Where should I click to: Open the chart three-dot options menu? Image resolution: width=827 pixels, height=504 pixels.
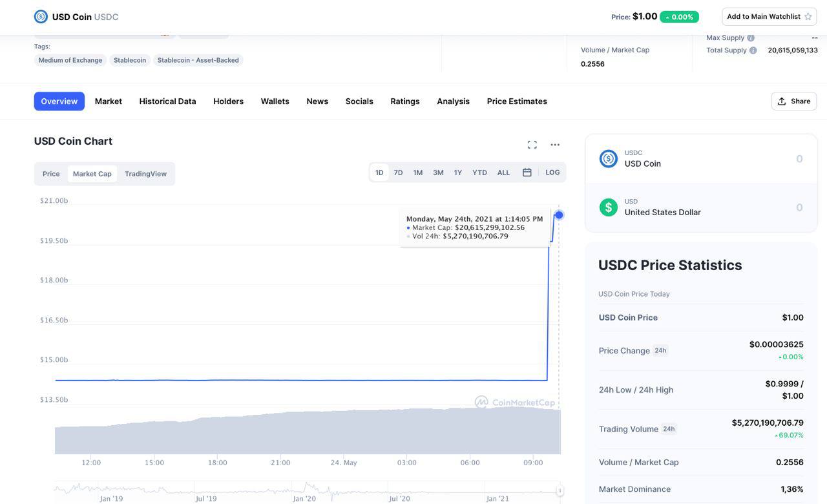[555, 145]
